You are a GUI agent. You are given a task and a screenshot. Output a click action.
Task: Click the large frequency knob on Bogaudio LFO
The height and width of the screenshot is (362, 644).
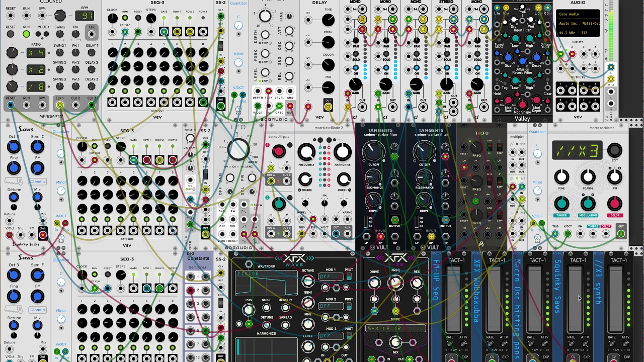[x=238, y=149]
